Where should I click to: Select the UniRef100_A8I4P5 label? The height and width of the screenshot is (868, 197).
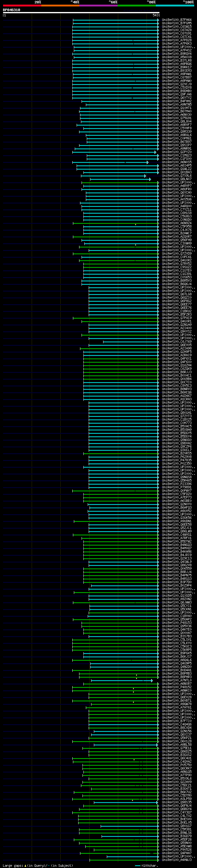pos(177,166)
